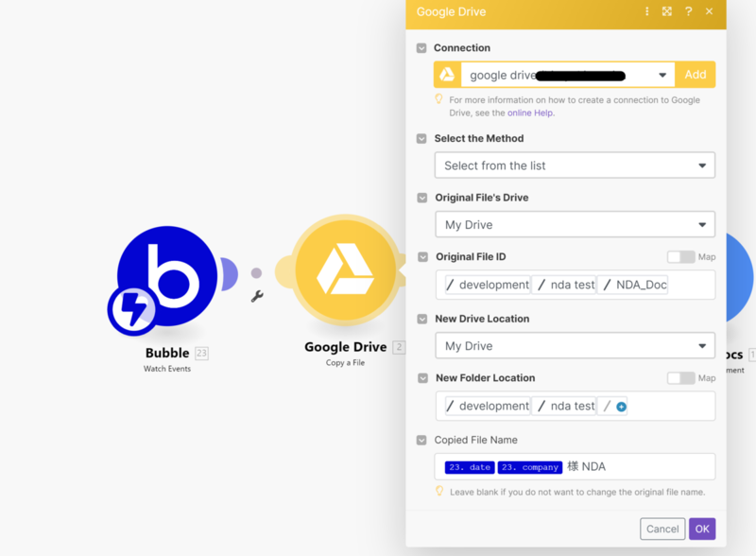Click the lightbulb hint under Copied File Name

(x=439, y=492)
